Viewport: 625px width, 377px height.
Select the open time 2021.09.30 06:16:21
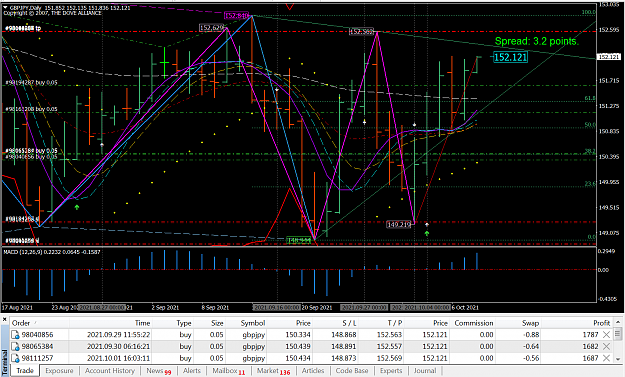click(x=118, y=346)
